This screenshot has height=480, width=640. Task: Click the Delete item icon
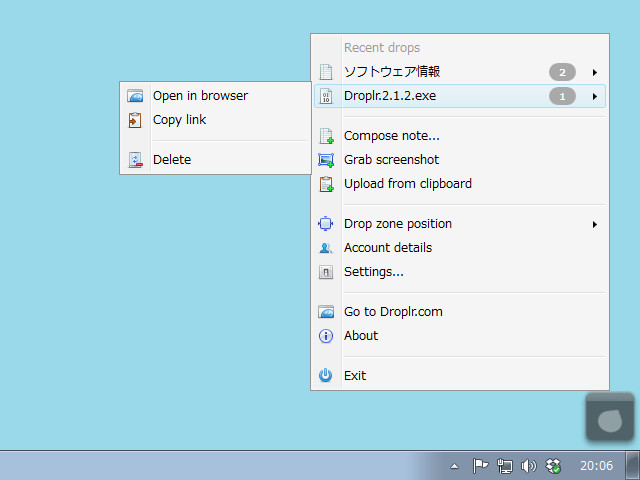(136, 160)
